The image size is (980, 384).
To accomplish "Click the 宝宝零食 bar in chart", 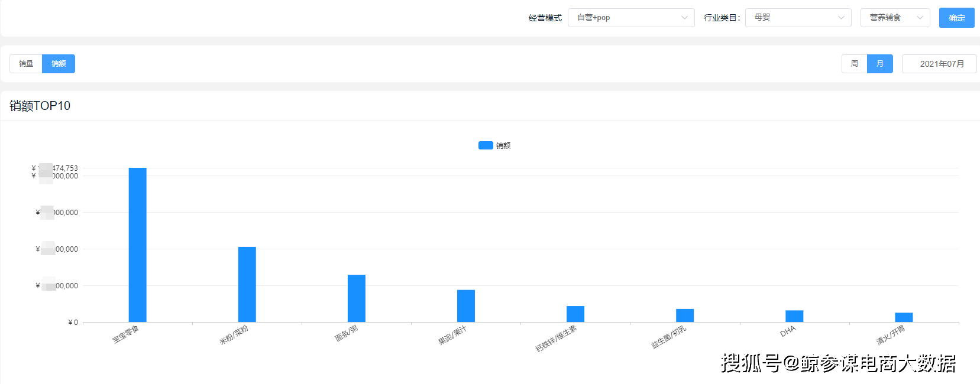I will point(138,245).
